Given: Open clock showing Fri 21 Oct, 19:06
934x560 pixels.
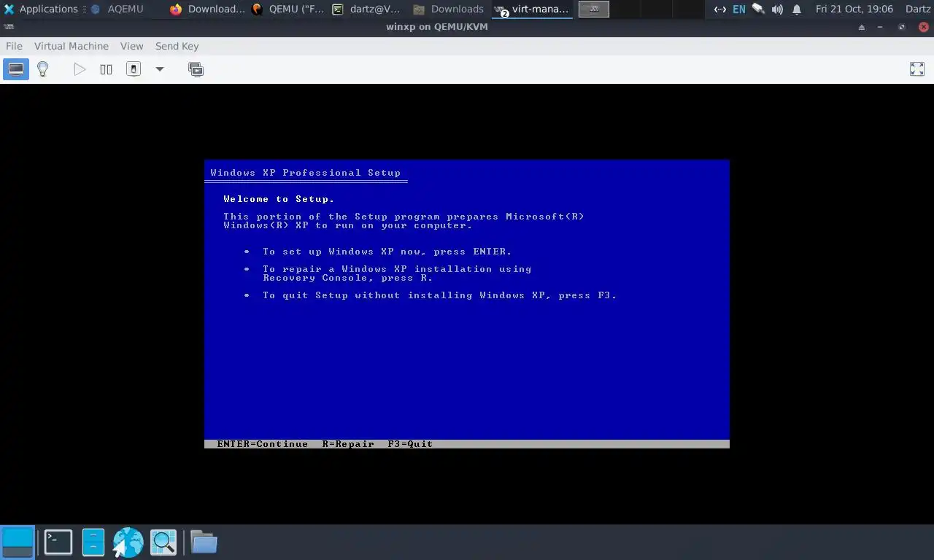Looking at the screenshot, I should pos(854,9).
